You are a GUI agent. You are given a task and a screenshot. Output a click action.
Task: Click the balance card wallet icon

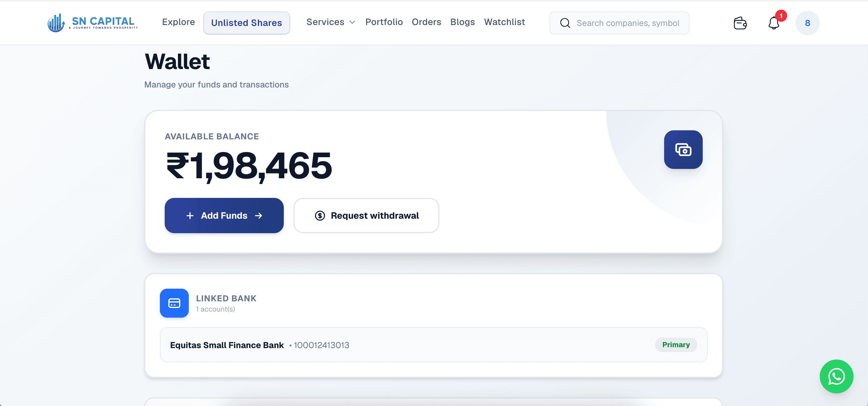(x=683, y=150)
